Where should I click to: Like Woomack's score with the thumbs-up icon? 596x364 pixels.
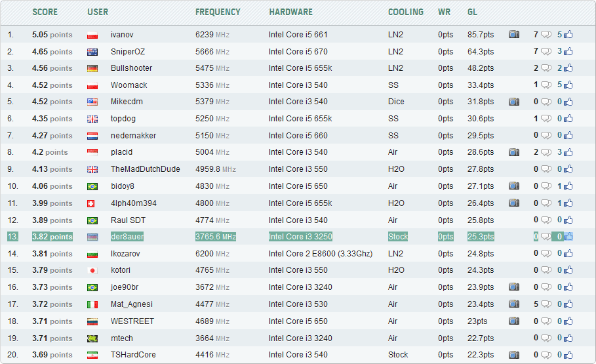point(568,85)
